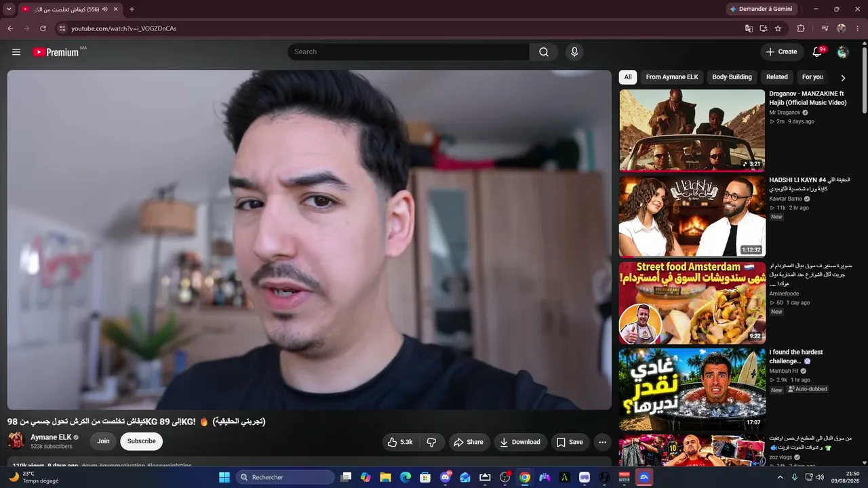
Task: Open Chrome three-dot menu
Action: pos(858,28)
